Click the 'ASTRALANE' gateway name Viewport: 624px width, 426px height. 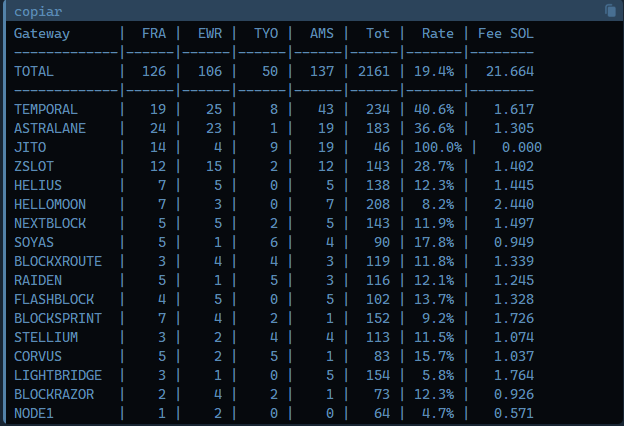(50, 129)
